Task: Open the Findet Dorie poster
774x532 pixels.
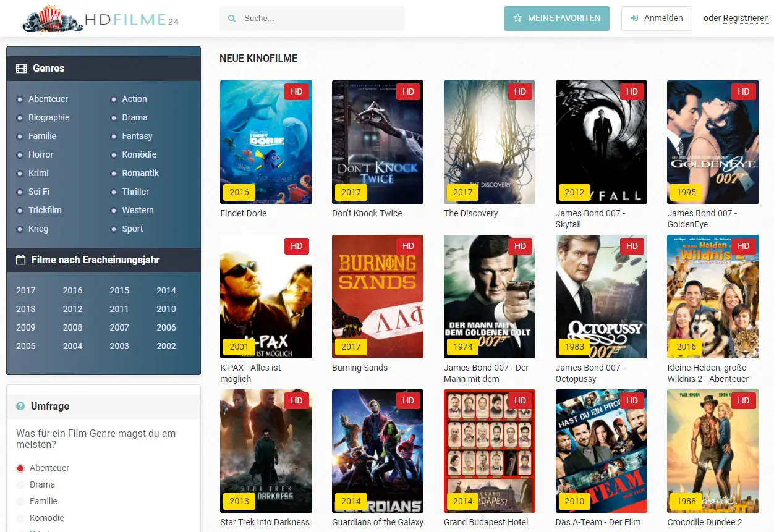Action: click(266, 142)
